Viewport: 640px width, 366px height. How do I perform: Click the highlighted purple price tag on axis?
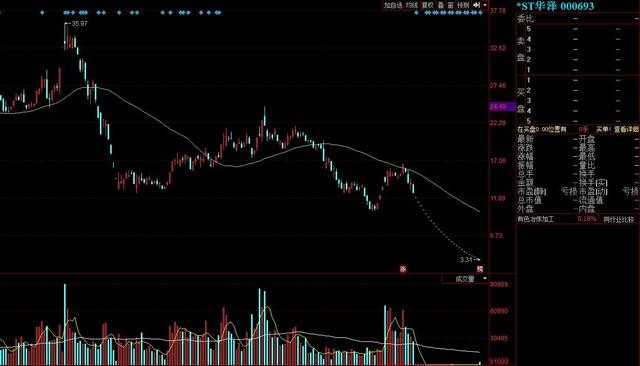502,107
